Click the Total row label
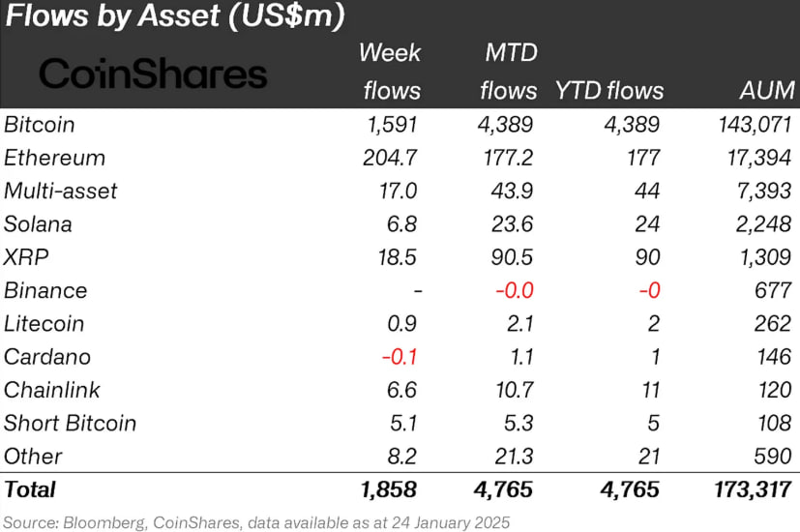 [30, 489]
